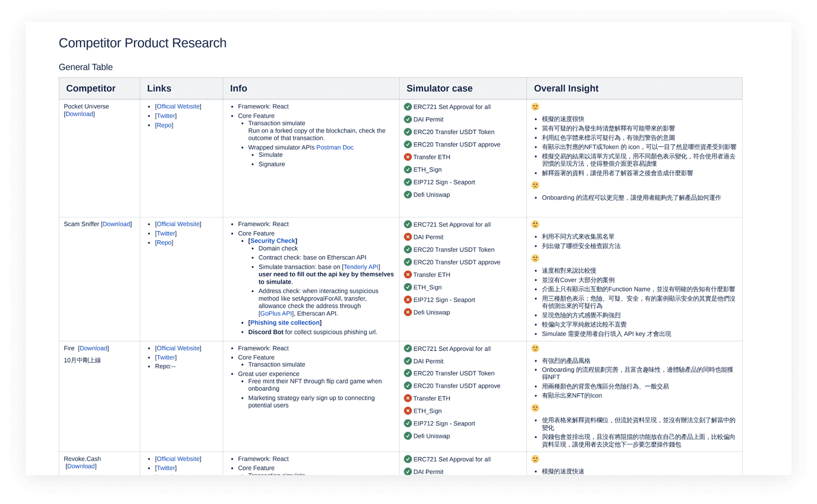Open the Tenderly API link

[x=361, y=267]
